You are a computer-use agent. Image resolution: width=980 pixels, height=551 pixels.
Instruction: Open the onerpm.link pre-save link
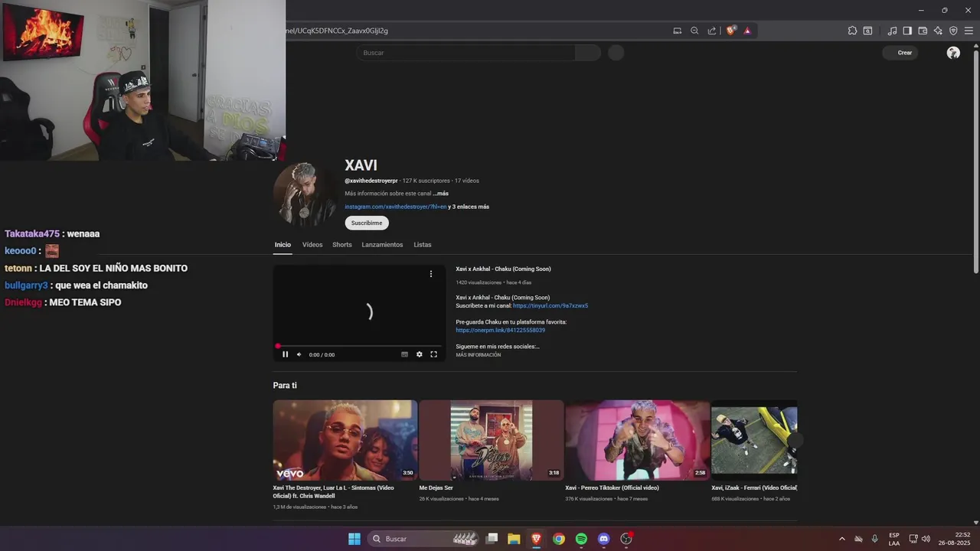(x=501, y=330)
